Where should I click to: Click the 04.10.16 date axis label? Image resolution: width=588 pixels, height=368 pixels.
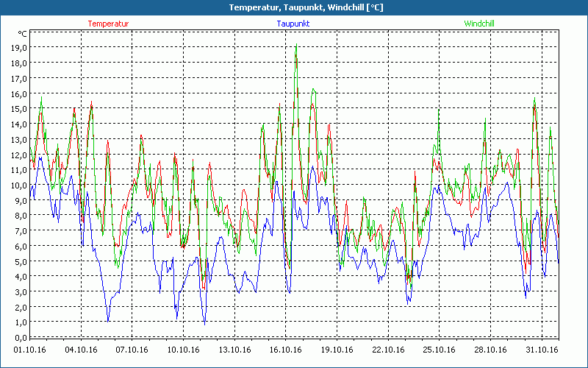coord(81,350)
